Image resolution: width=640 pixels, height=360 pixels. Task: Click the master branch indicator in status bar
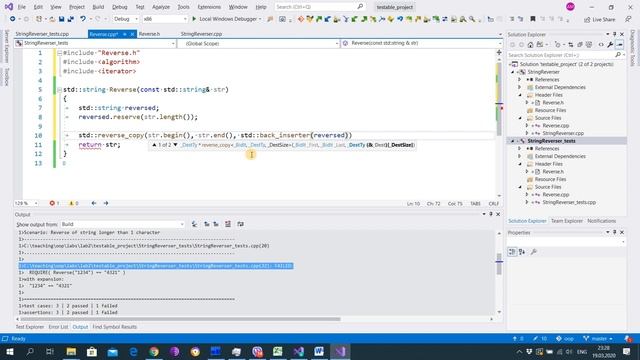[x=598, y=339]
